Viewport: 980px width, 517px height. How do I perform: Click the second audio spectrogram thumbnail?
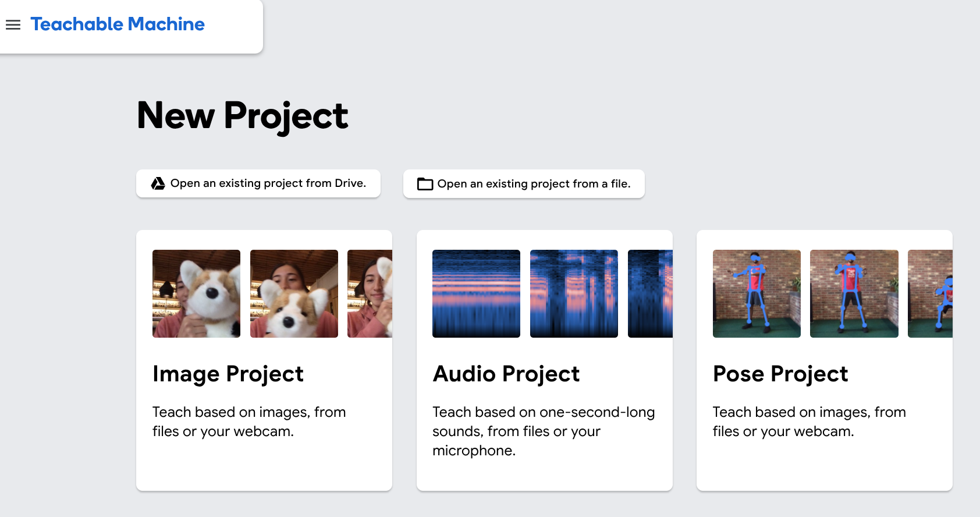coord(574,293)
